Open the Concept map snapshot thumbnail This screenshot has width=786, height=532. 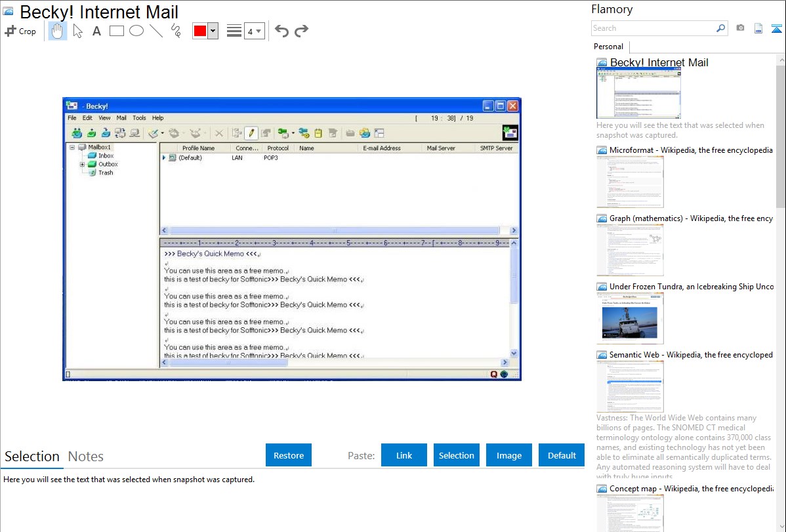click(630, 514)
